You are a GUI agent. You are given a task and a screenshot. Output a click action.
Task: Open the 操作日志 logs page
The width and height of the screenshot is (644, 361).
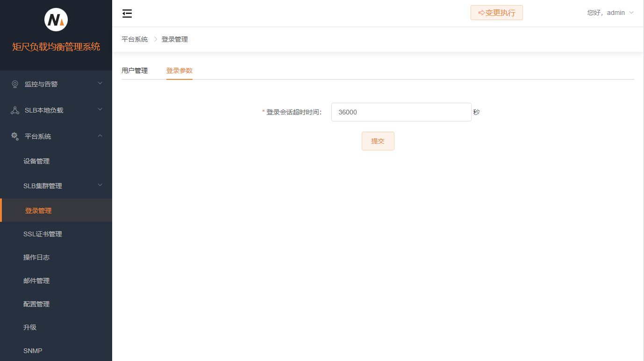click(x=37, y=257)
